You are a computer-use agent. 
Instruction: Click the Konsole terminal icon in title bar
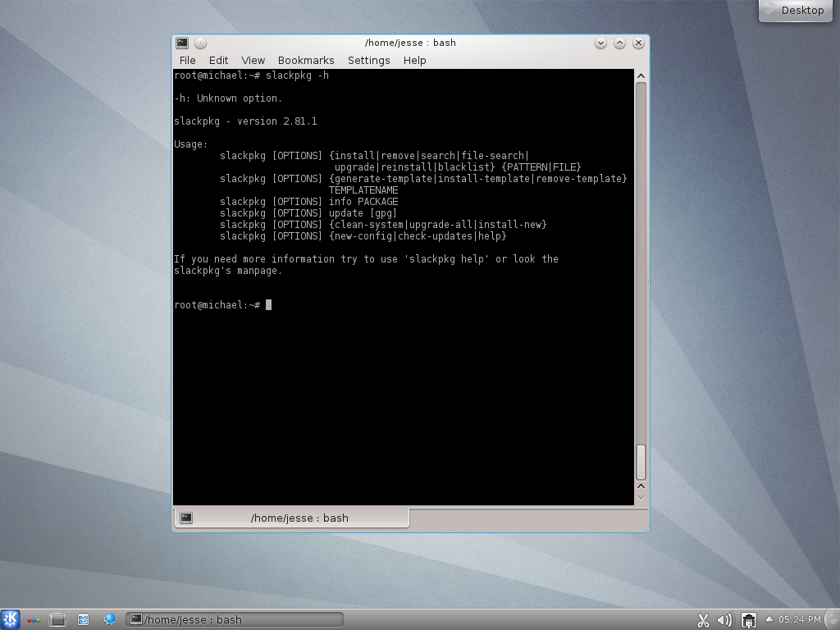(x=182, y=43)
